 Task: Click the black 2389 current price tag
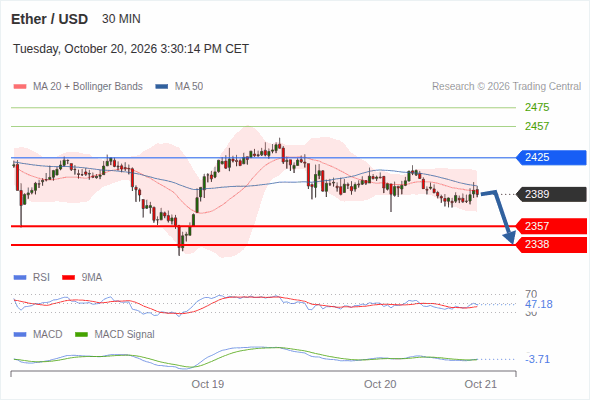551,194
